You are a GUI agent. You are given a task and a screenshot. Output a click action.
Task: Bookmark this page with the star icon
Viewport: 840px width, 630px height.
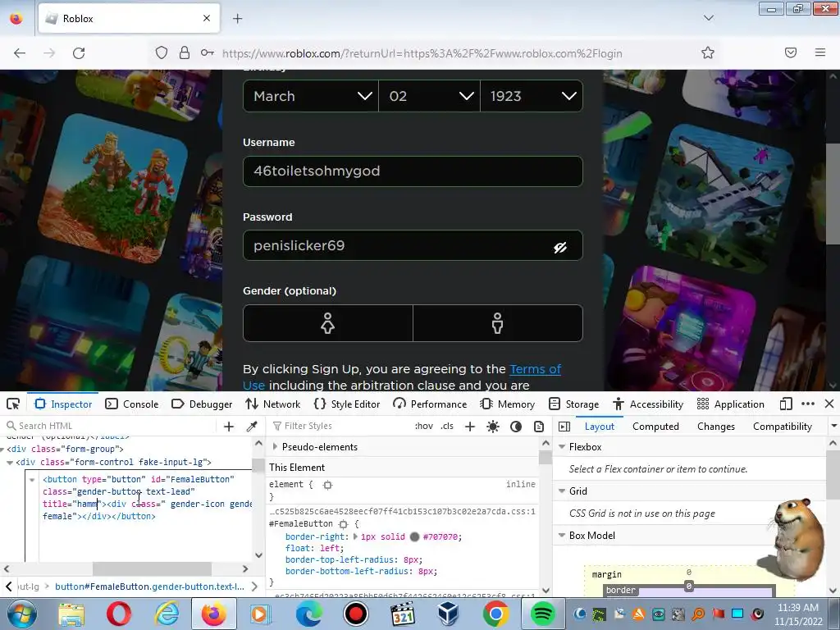[708, 52]
